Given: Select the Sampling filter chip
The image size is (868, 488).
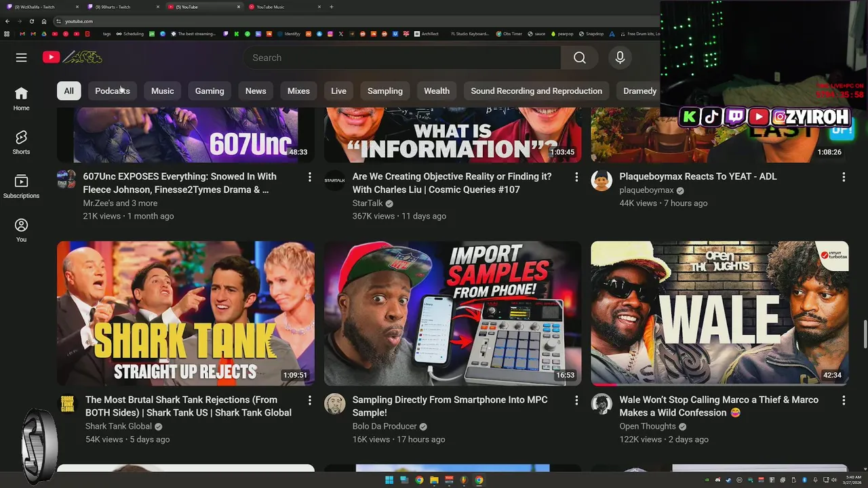Looking at the screenshot, I should coord(385,91).
